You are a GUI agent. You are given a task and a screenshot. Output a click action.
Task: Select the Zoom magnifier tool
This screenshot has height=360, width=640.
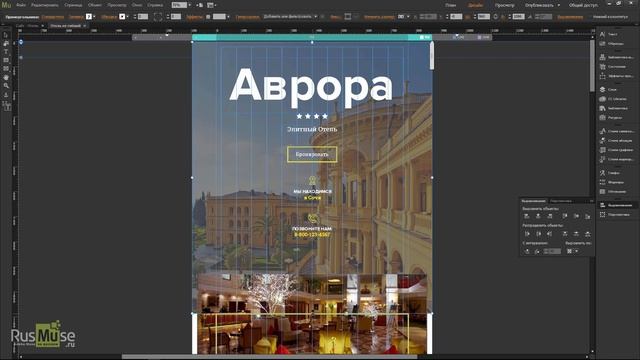point(6,86)
